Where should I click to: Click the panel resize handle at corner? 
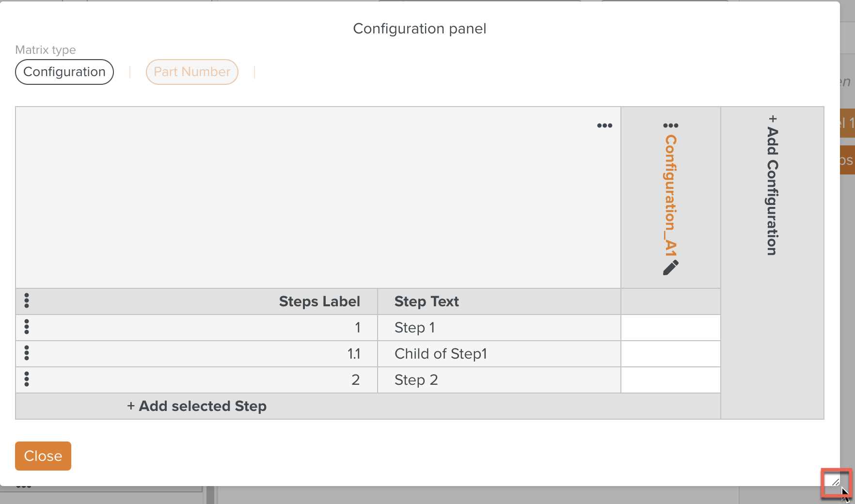pos(836,482)
